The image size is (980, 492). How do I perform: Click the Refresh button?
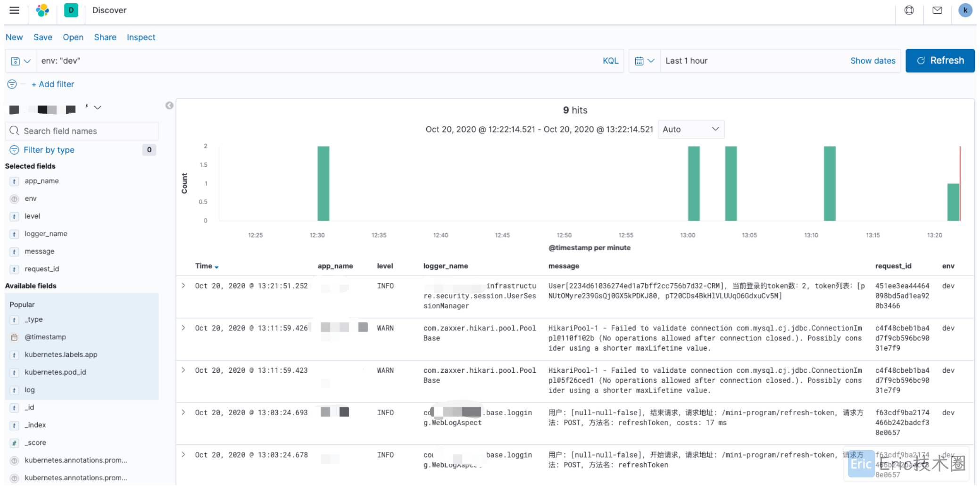940,61
